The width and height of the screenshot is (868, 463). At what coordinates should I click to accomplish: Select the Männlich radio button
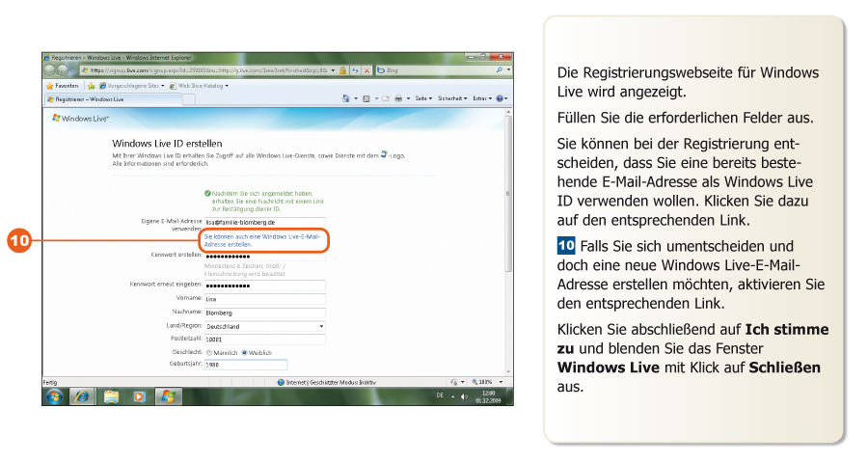point(208,352)
